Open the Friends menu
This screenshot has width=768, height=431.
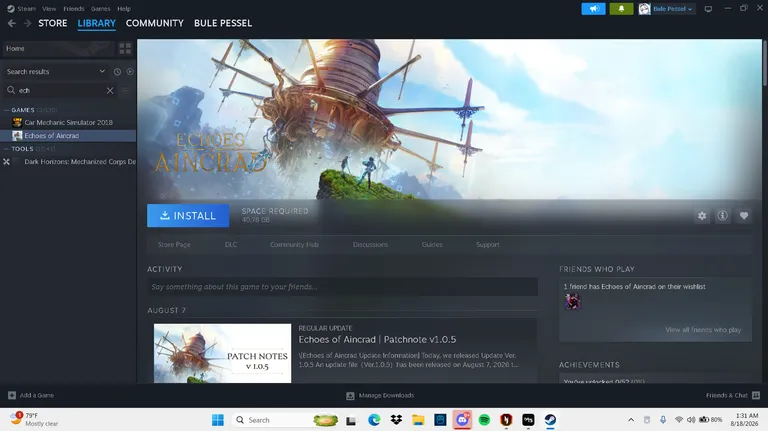[x=74, y=9]
